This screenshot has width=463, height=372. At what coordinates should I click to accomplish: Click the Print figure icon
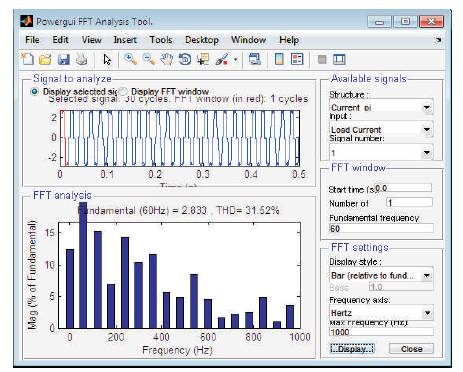pos(82,60)
